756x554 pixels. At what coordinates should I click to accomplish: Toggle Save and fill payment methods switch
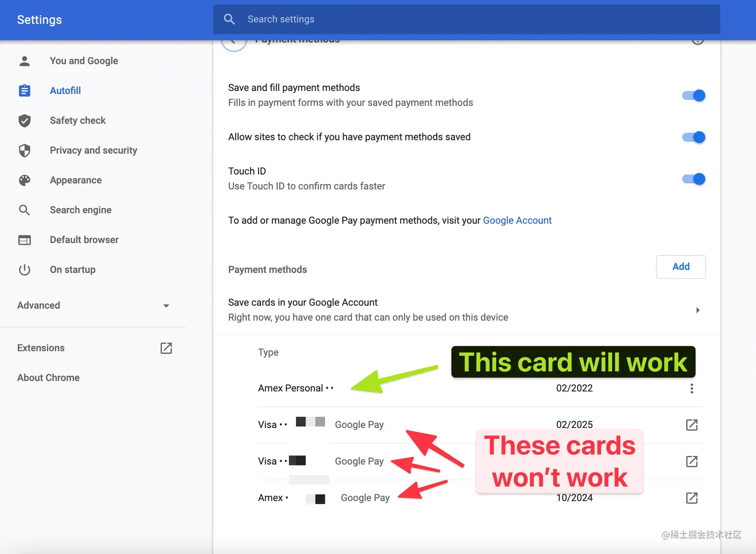693,95
